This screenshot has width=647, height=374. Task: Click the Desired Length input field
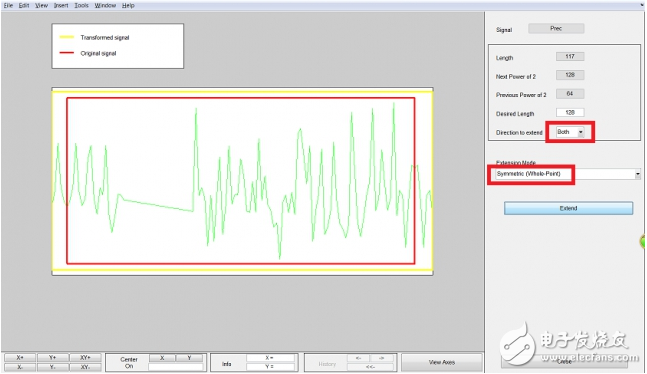point(570,112)
